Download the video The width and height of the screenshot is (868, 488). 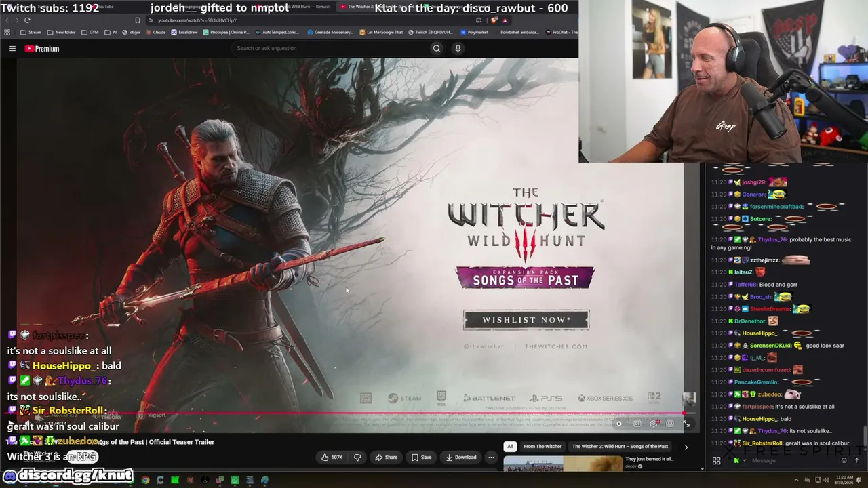tap(461, 457)
